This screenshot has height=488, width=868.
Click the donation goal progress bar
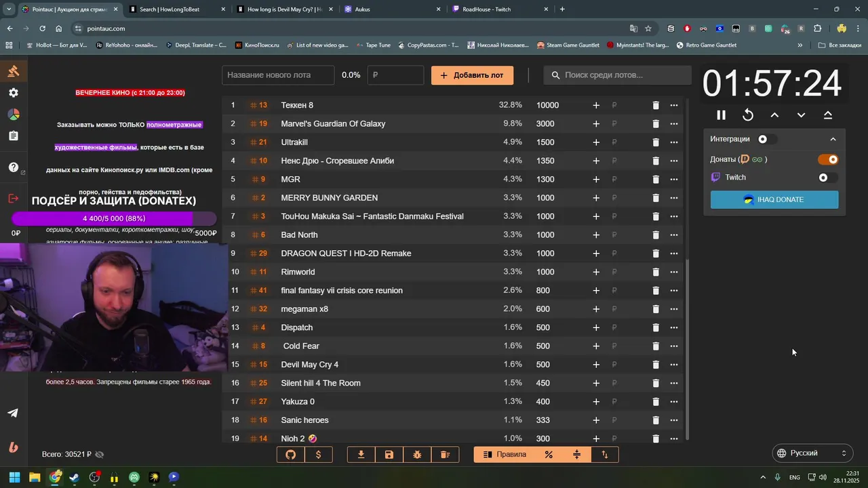[x=114, y=218]
